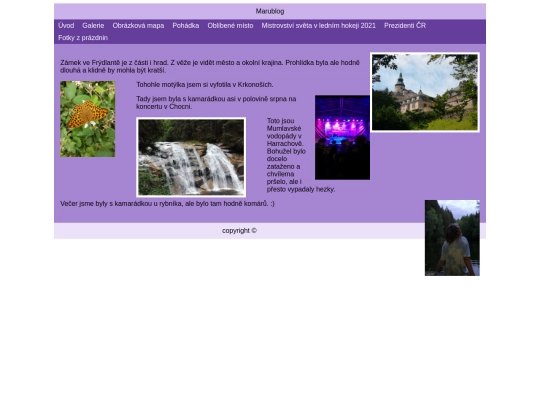View the pond evening photo

[x=452, y=238]
